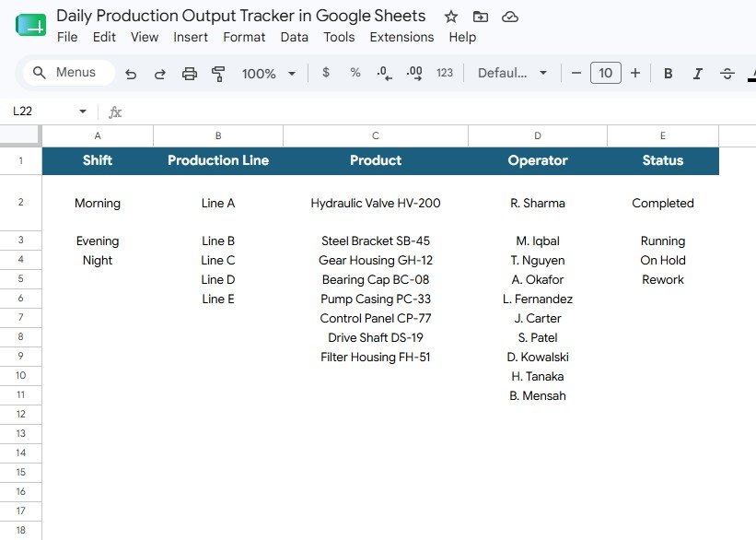
Task: Select column B header
Action: tap(218, 135)
